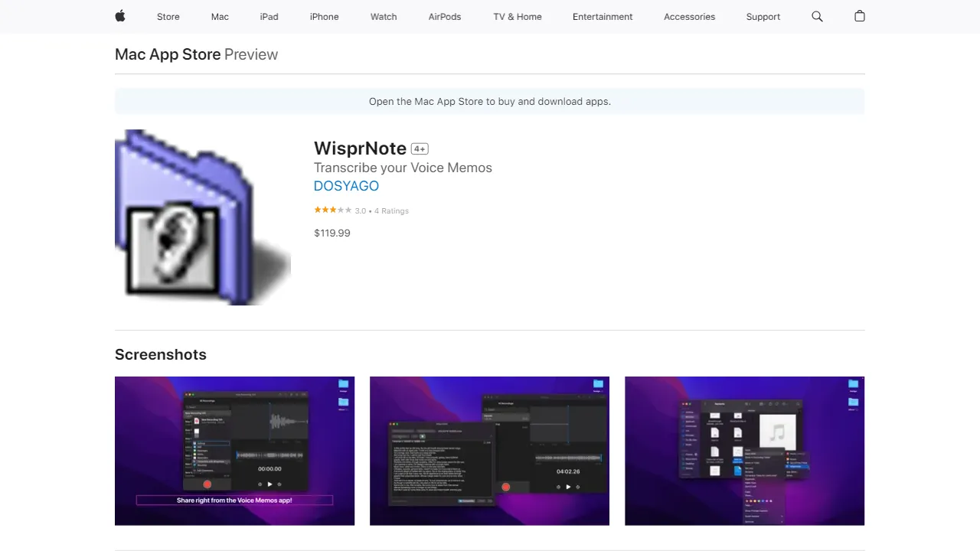
Task: Open the transcription window 04:02.26 screenshot
Action: [x=489, y=451]
